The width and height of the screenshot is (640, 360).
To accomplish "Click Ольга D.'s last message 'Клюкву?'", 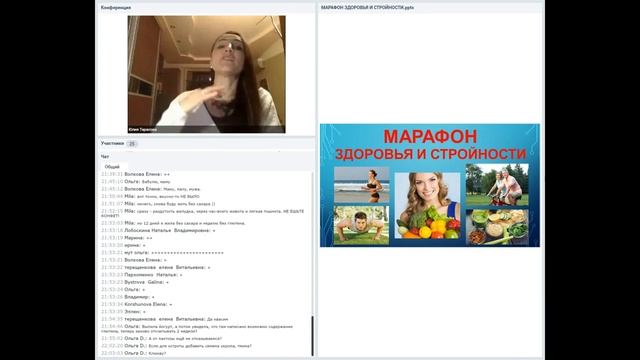I will coord(134,353).
